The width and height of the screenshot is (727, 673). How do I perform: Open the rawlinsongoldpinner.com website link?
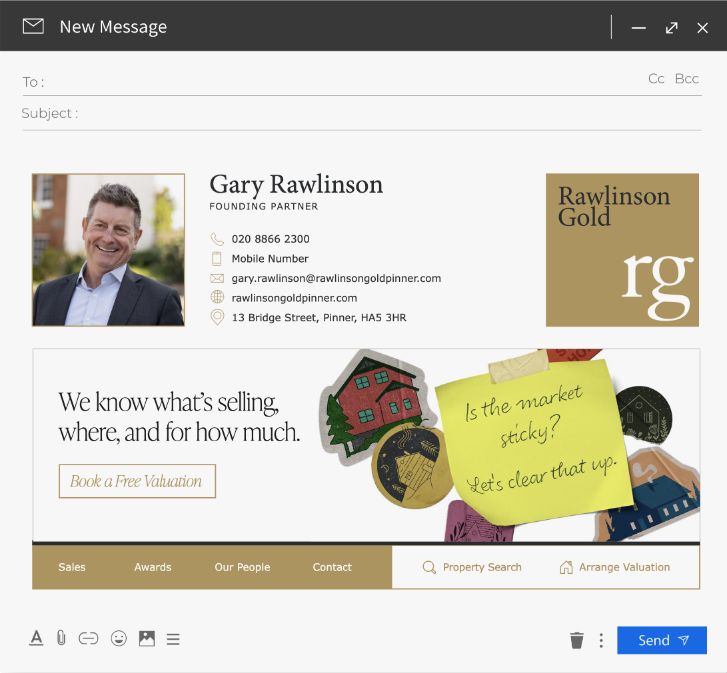click(294, 298)
